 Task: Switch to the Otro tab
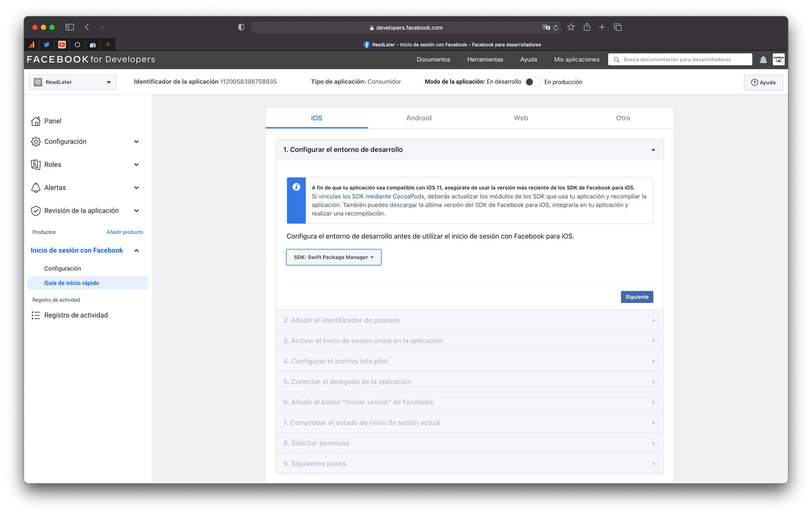[x=623, y=118]
